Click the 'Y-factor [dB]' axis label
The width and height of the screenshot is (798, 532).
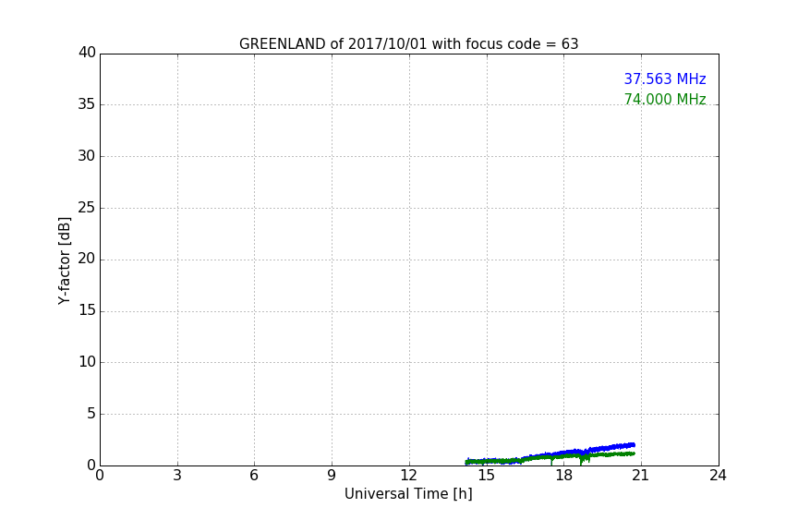[x=64, y=260]
